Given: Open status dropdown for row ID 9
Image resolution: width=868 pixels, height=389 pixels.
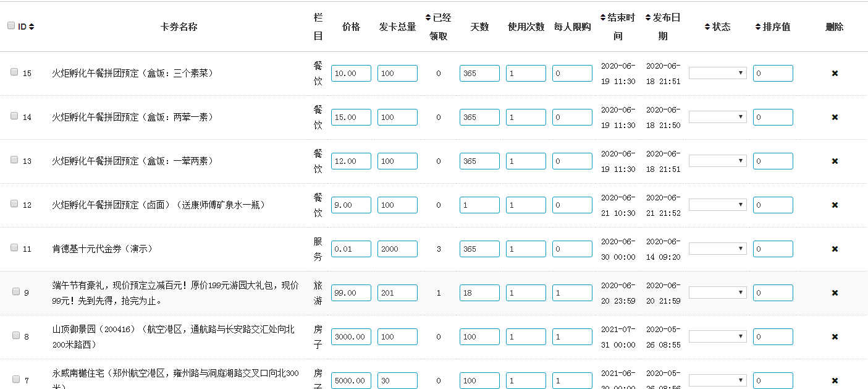Looking at the screenshot, I should [x=717, y=293].
